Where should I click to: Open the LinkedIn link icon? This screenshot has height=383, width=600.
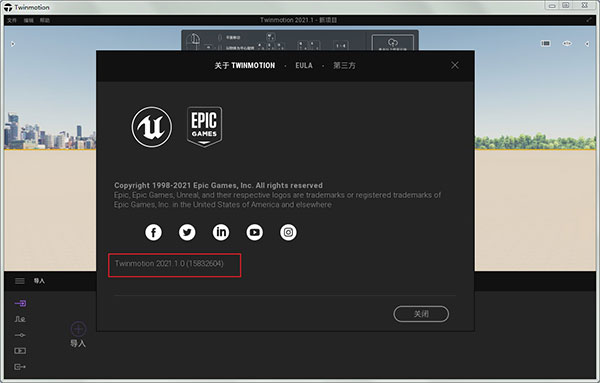pos(221,232)
